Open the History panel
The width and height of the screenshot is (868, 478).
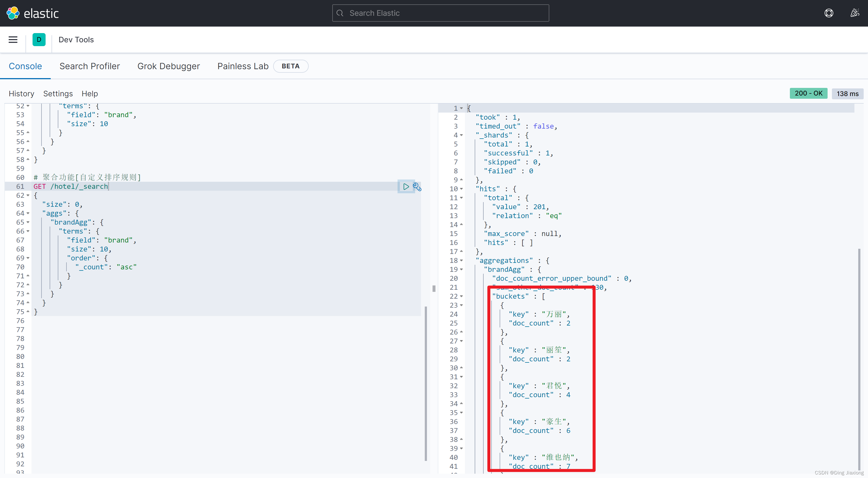coord(21,94)
